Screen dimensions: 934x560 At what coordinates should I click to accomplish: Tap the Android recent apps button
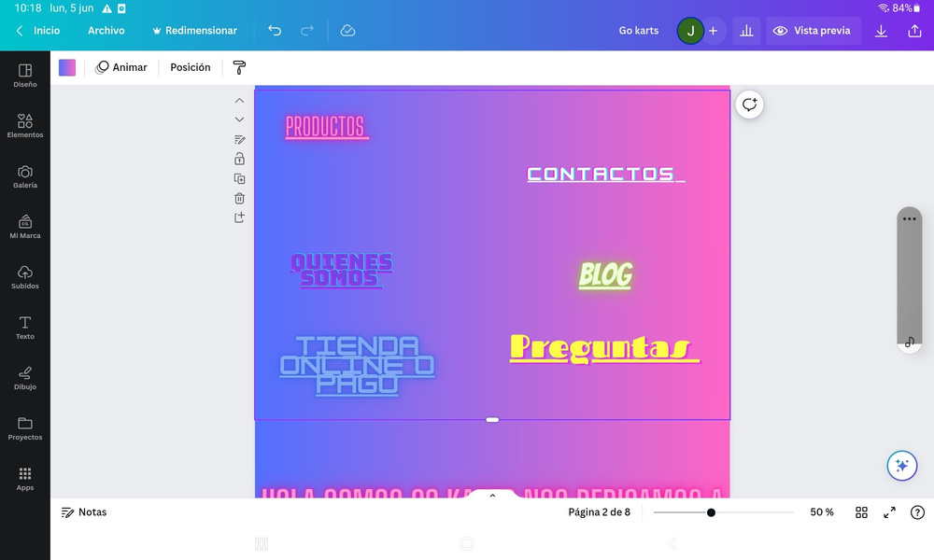(261, 543)
